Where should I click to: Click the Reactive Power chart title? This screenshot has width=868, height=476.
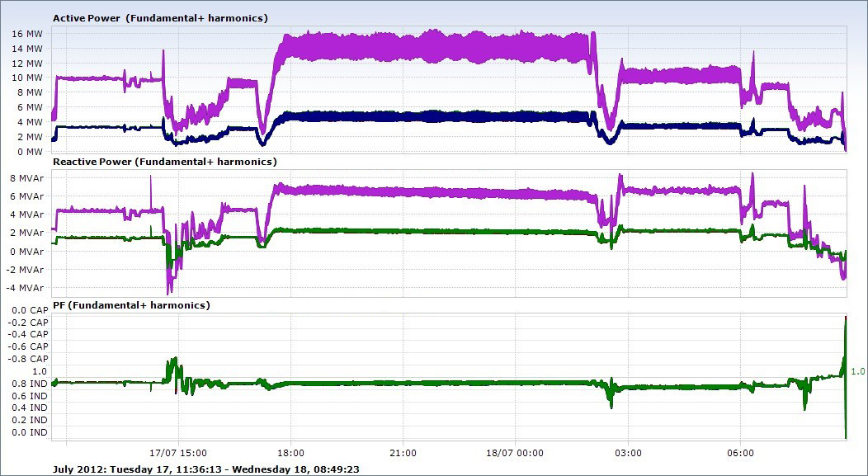[165, 162]
